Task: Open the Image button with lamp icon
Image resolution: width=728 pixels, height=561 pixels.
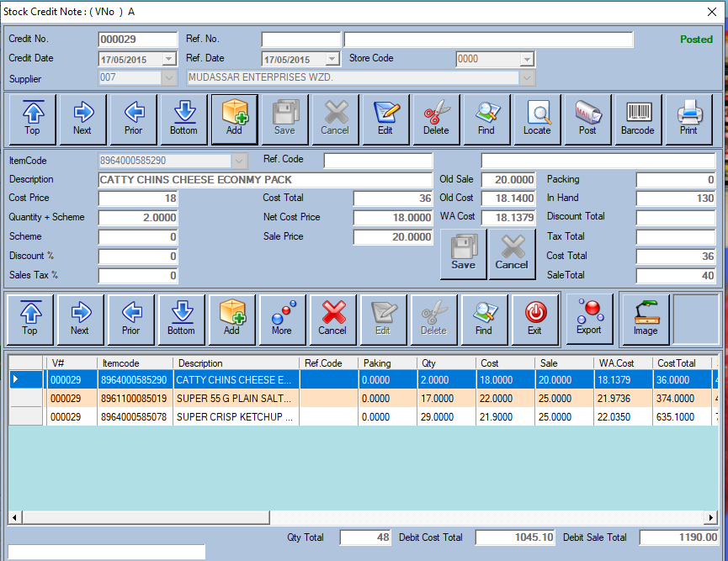Action: (x=645, y=319)
